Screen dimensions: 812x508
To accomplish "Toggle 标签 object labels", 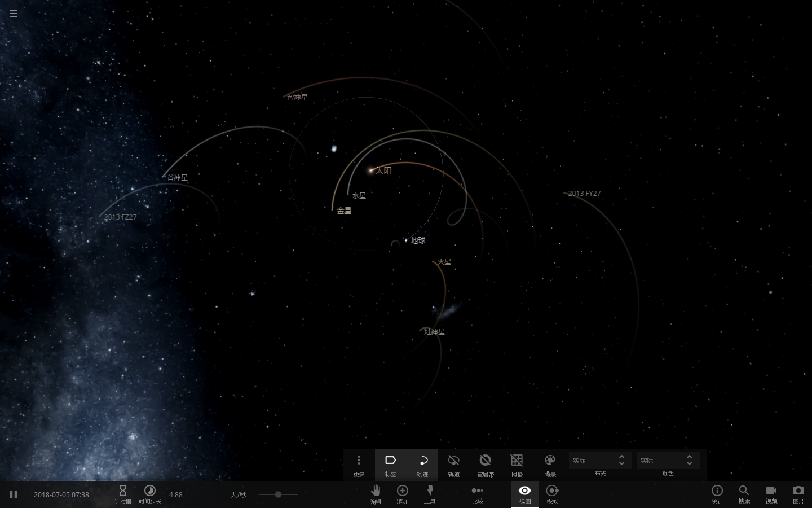I will pos(391,466).
